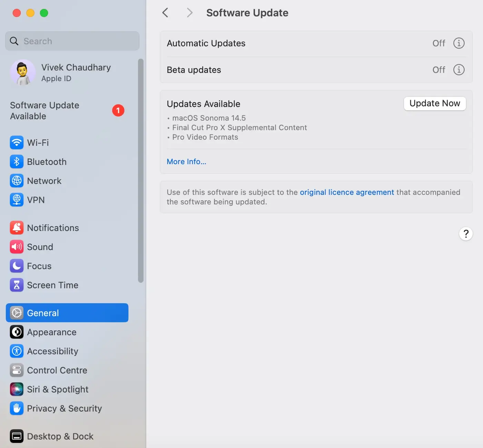Click the sidebar vertical scrollbar
The image size is (483, 448).
[x=140, y=171]
